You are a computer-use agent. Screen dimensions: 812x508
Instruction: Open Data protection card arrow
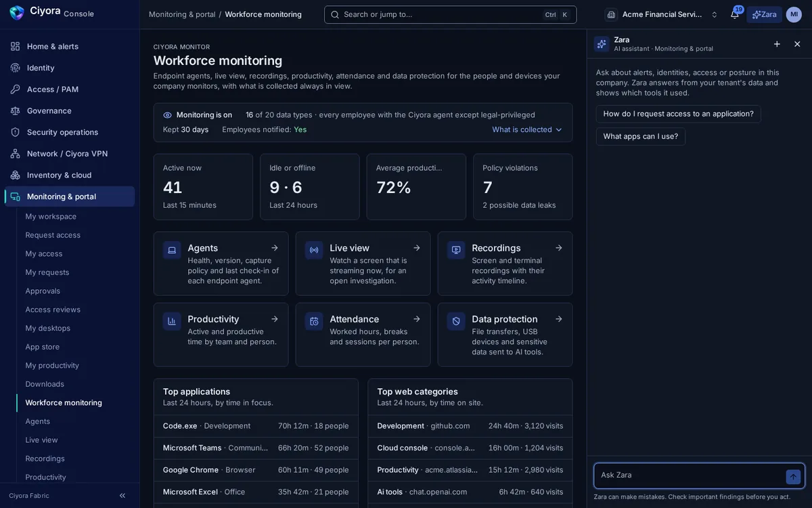click(x=558, y=319)
